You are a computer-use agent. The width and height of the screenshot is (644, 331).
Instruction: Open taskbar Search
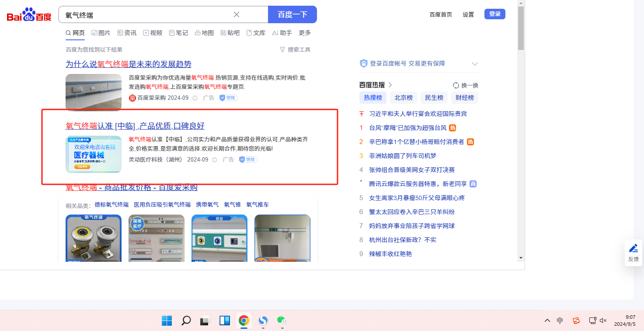[x=186, y=320]
